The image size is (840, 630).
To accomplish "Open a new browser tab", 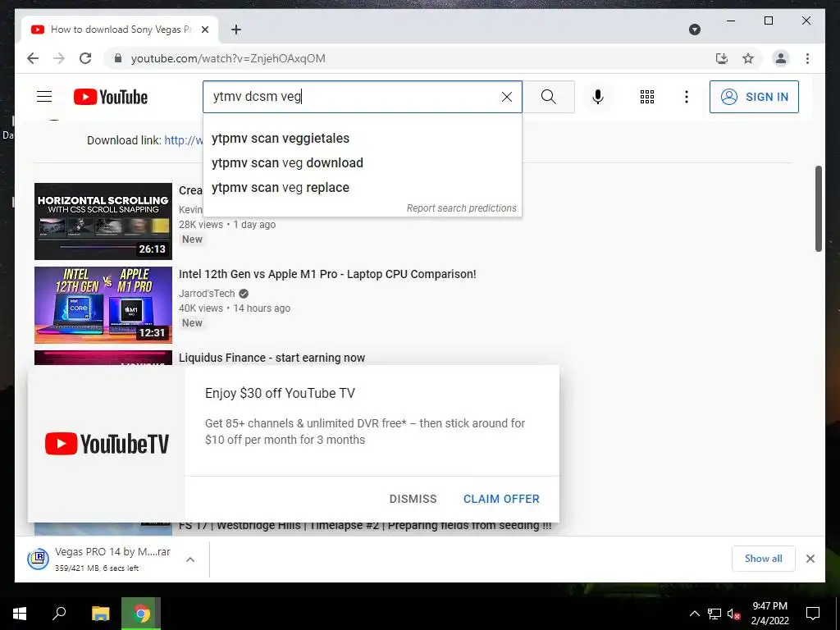I will pos(235,30).
